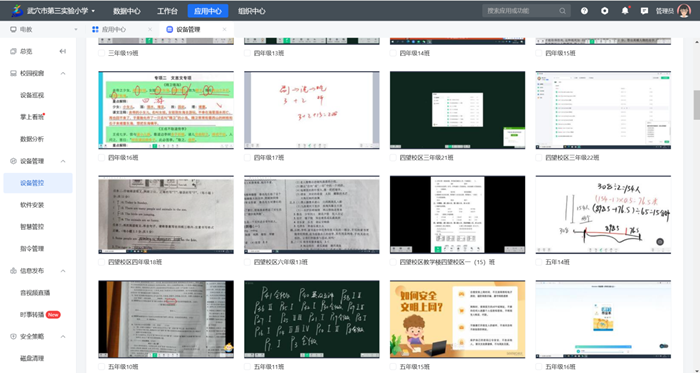Open the message chat icon
Screen dimensions: 700x373
point(644,11)
